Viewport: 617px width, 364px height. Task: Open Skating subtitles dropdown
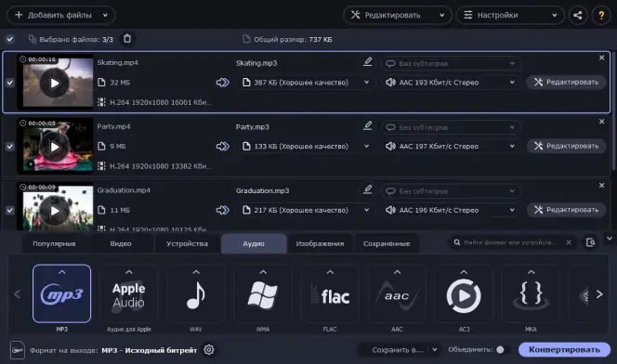[451, 63]
